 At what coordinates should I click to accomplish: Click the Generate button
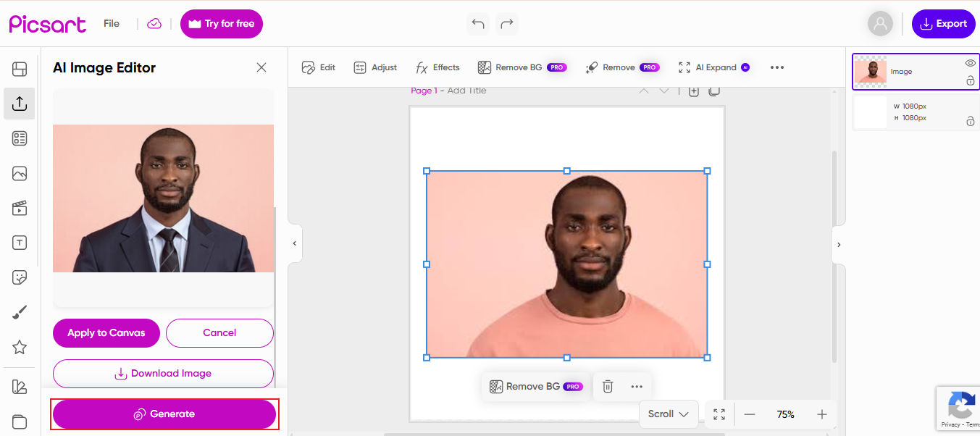(x=164, y=414)
